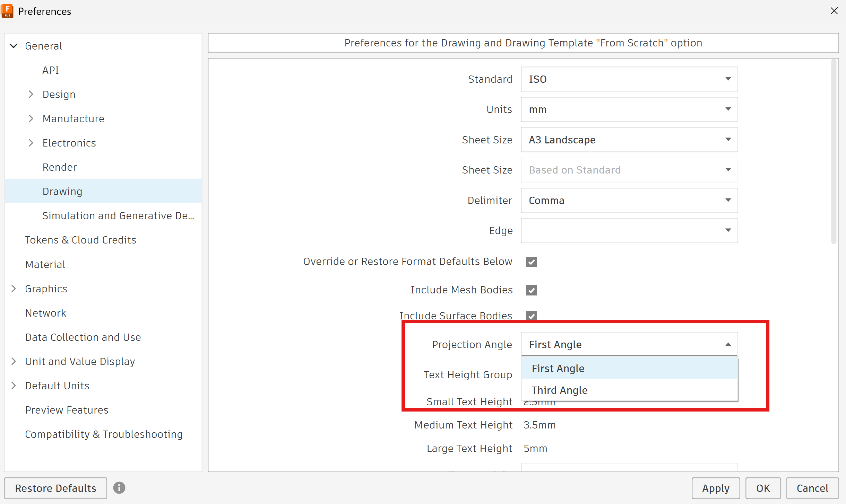Open the Based on Standard dropdown
The image size is (846, 504).
[x=629, y=170]
